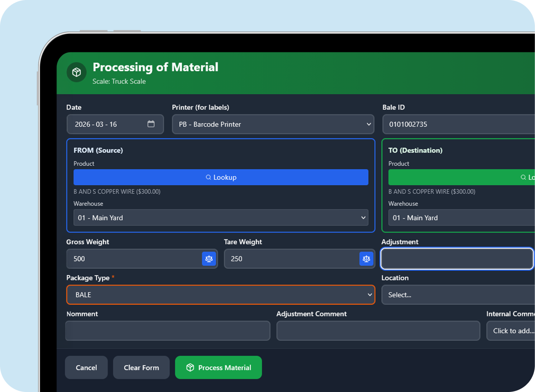
Task: Expand the FROM Warehouse dropdown
Action: [221, 218]
